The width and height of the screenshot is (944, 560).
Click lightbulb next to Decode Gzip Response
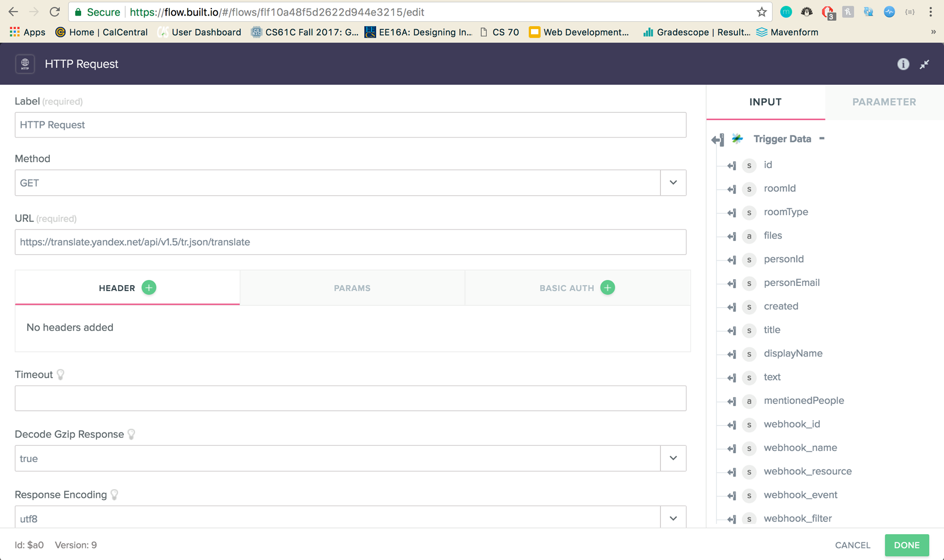[131, 434]
